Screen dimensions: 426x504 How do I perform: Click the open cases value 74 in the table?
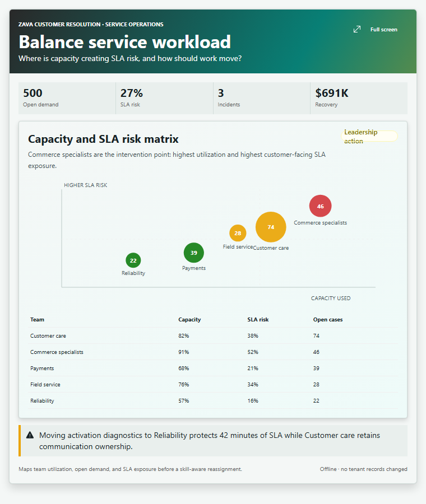pos(316,335)
